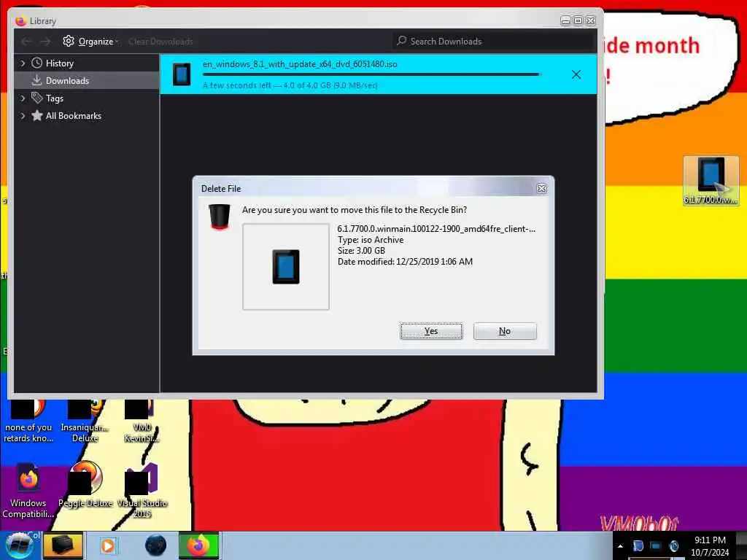The height and width of the screenshot is (560, 747).
Task: Click the Tags label icon
Action: click(x=36, y=98)
